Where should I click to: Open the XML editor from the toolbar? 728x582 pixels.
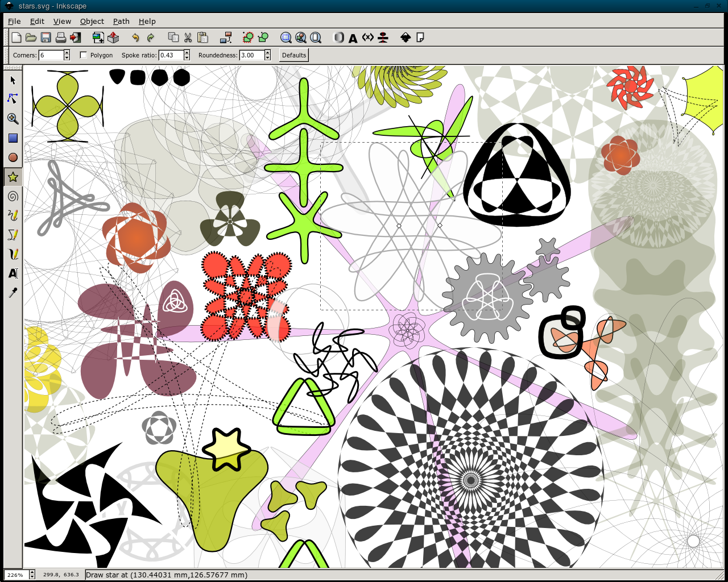click(368, 38)
